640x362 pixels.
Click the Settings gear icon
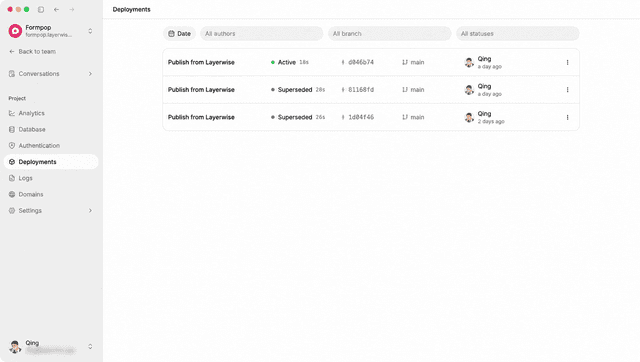point(12,211)
